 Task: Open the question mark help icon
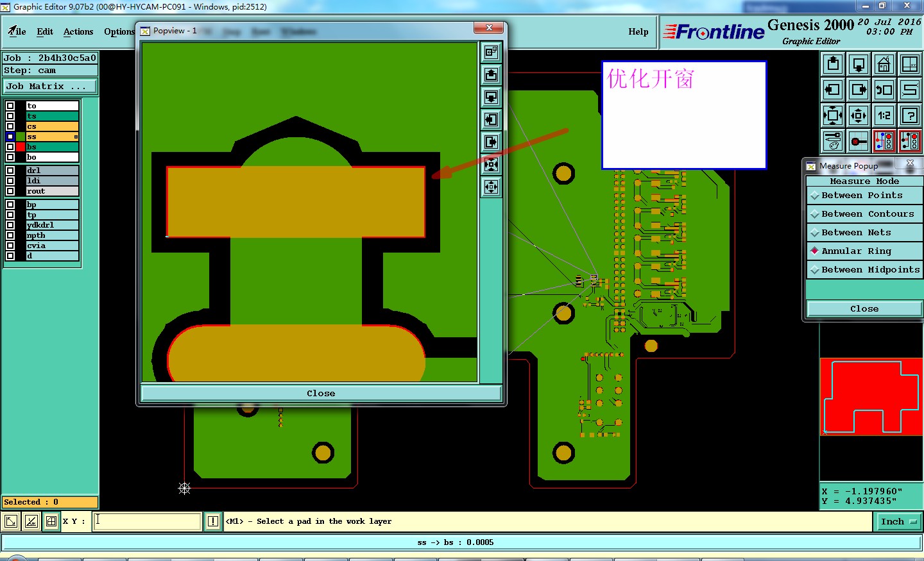click(x=910, y=115)
